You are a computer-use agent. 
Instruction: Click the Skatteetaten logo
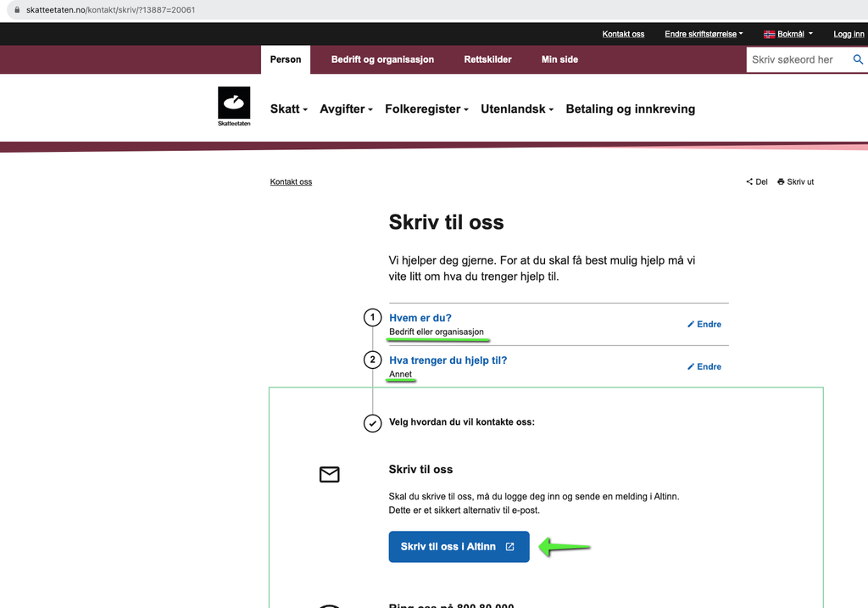click(234, 106)
